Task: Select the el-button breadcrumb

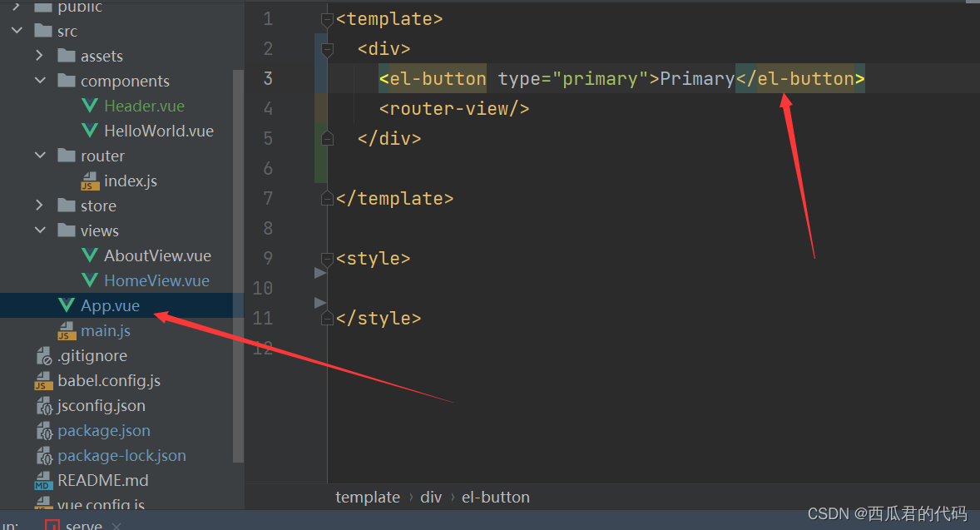Action: click(x=496, y=498)
